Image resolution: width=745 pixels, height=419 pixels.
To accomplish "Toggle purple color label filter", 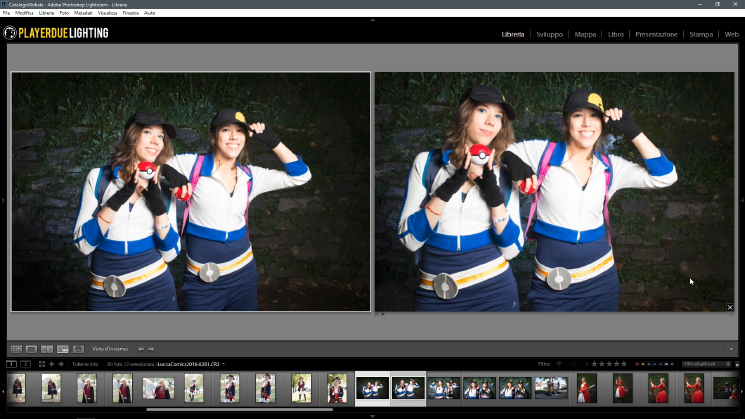I will (x=660, y=364).
